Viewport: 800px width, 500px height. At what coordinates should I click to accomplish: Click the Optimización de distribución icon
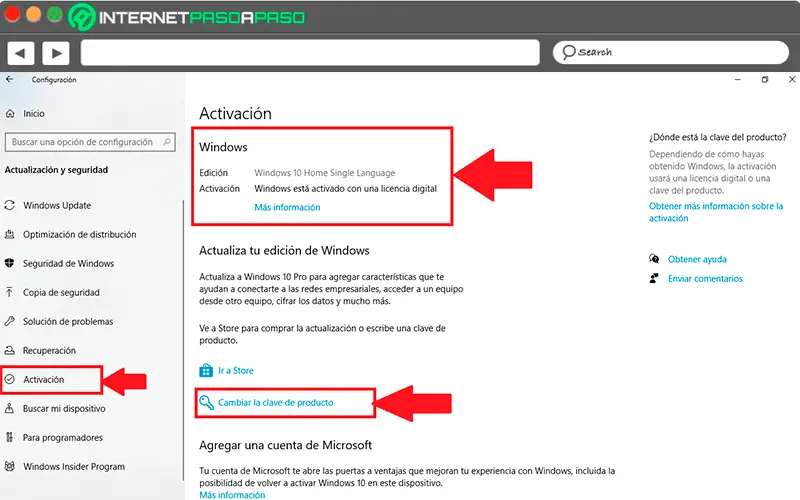10,234
